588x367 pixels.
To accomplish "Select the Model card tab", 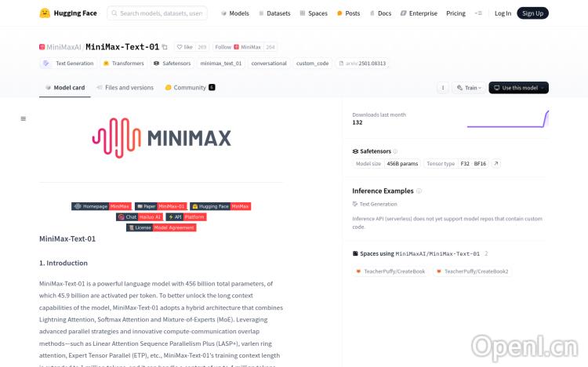I will coord(65,88).
